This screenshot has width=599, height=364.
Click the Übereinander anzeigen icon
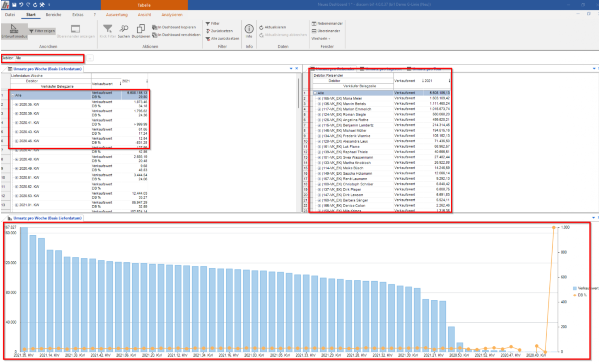coord(76,31)
